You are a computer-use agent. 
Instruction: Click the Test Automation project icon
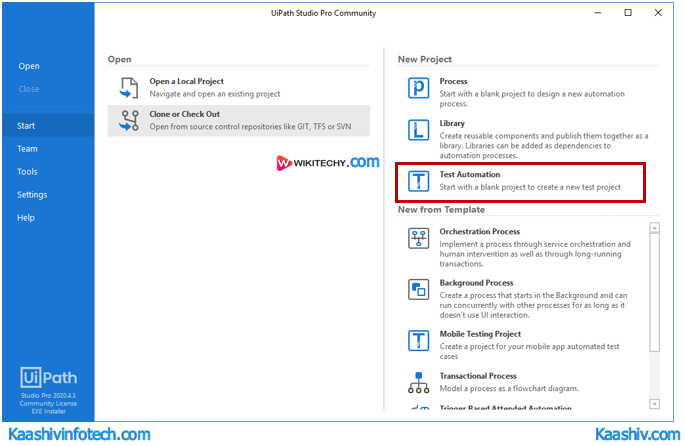click(x=419, y=181)
